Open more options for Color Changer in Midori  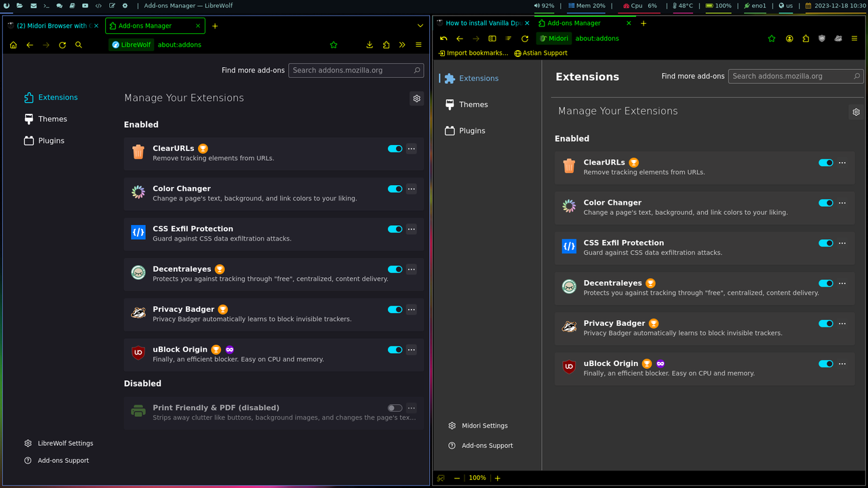(842, 203)
